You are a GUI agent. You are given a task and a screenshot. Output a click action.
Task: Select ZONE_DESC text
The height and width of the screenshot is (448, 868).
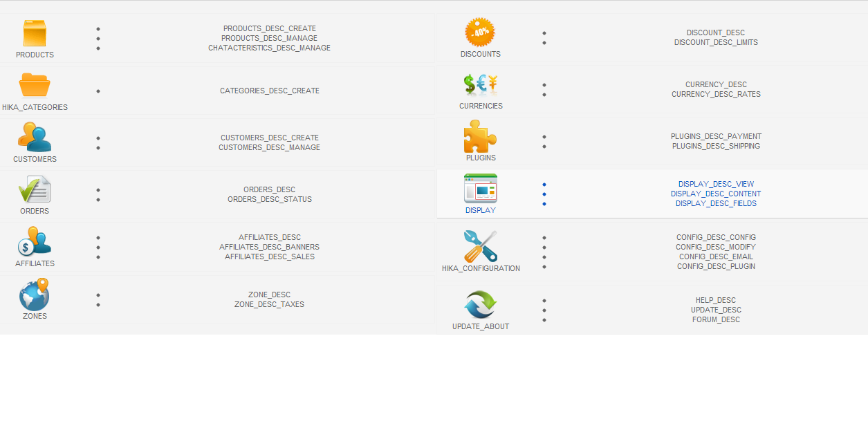(x=270, y=295)
